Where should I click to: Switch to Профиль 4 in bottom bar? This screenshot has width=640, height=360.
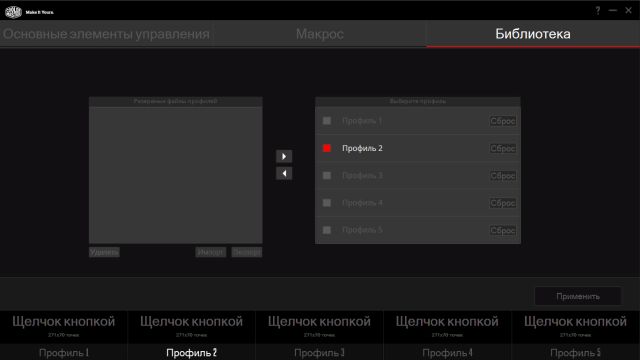pyautogui.click(x=447, y=353)
